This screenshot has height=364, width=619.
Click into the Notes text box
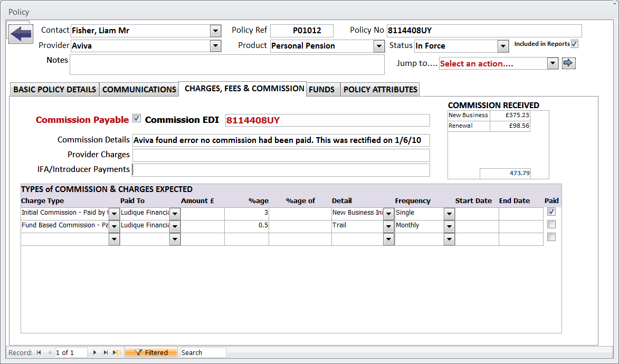click(227, 64)
